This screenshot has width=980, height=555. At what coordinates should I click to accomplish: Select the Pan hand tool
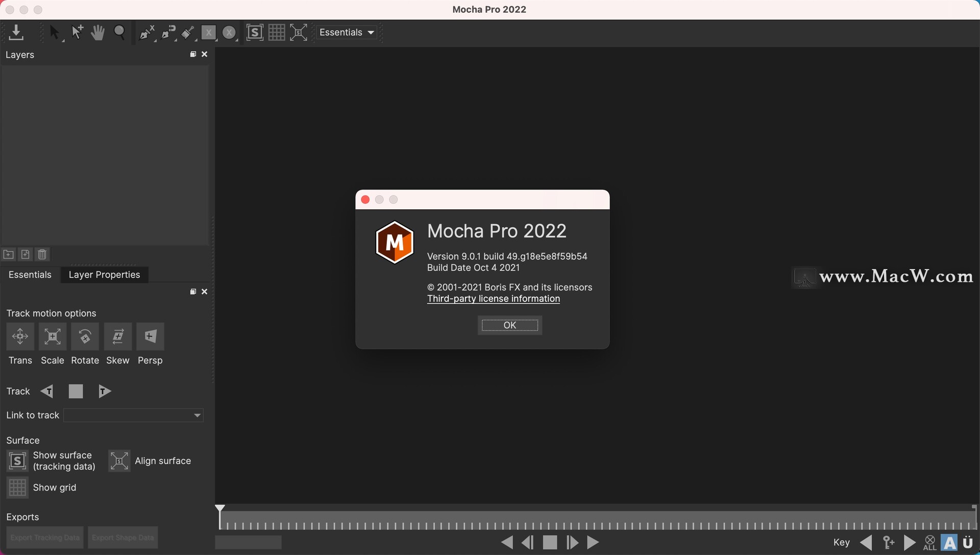coord(97,33)
